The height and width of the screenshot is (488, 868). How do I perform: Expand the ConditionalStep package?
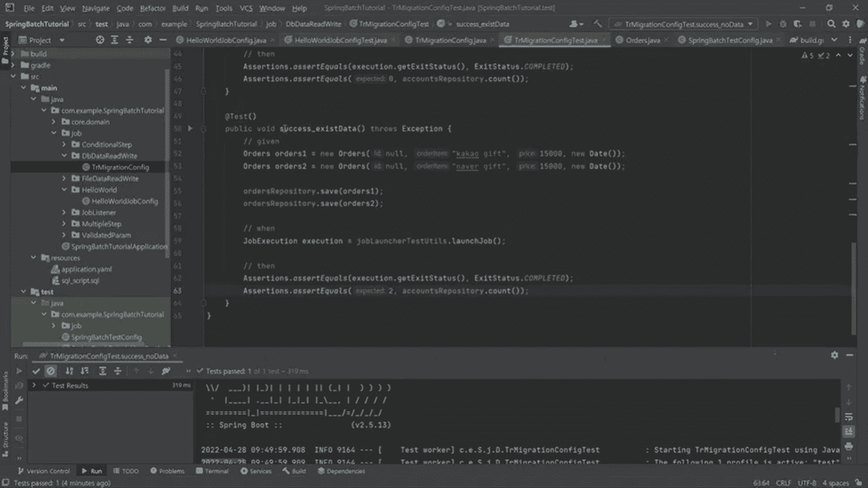[x=64, y=145]
